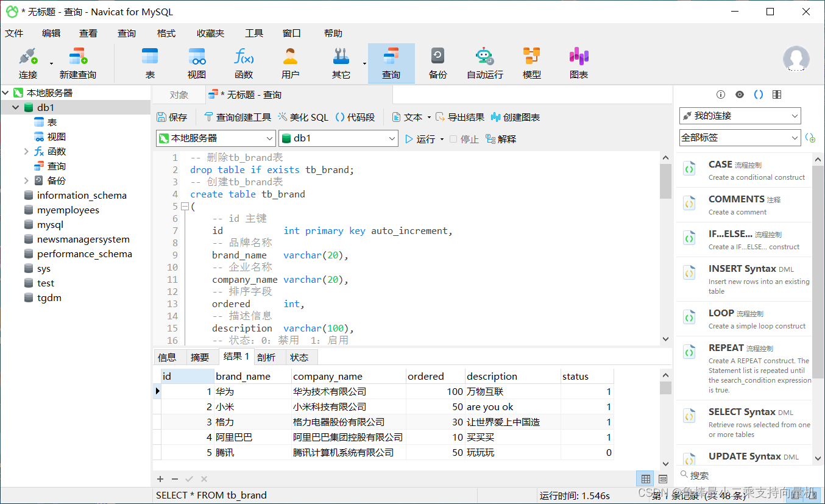Switch result view to form mode
The height and width of the screenshot is (504, 825).
(662, 478)
